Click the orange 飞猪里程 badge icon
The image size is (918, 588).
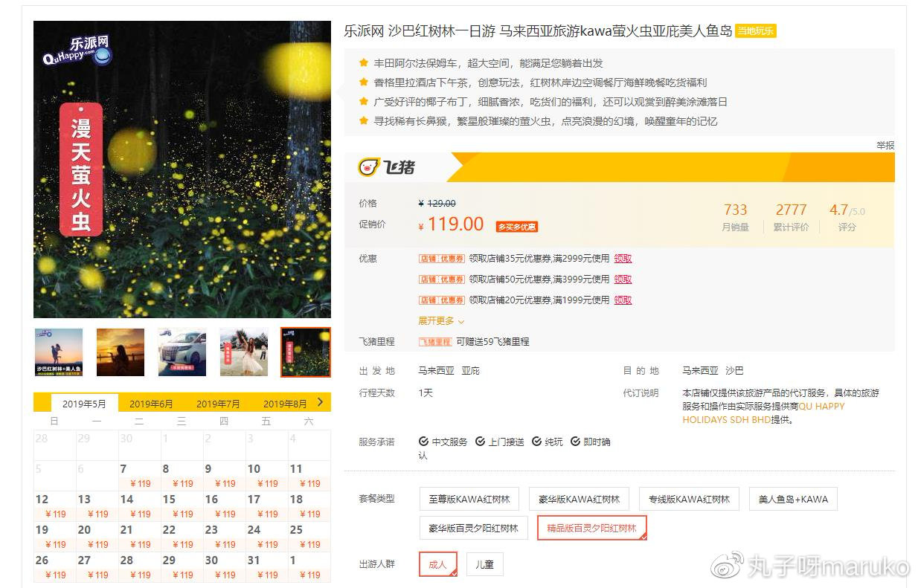(x=437, y=340)
